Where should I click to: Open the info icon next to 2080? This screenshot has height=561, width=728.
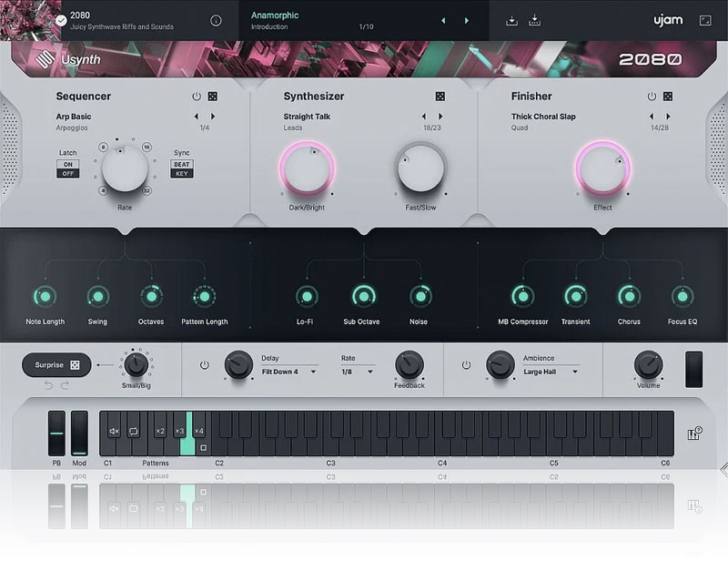tap(216, 20)
